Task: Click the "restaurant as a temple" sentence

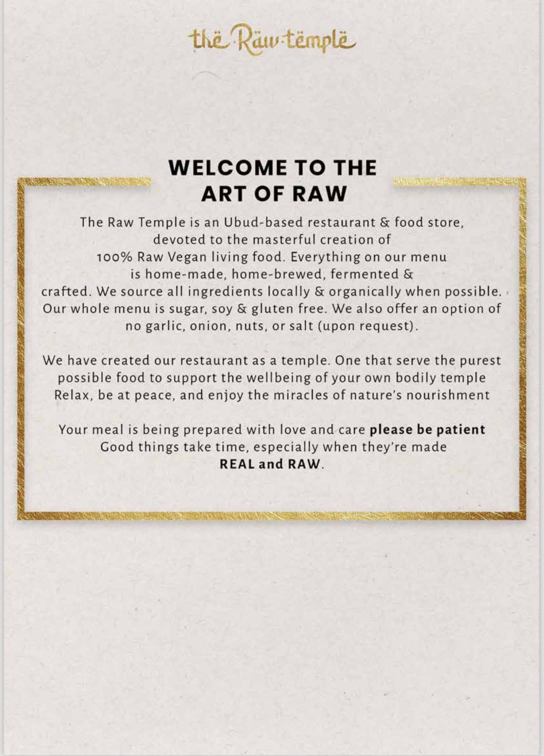Action: [271, 361]
